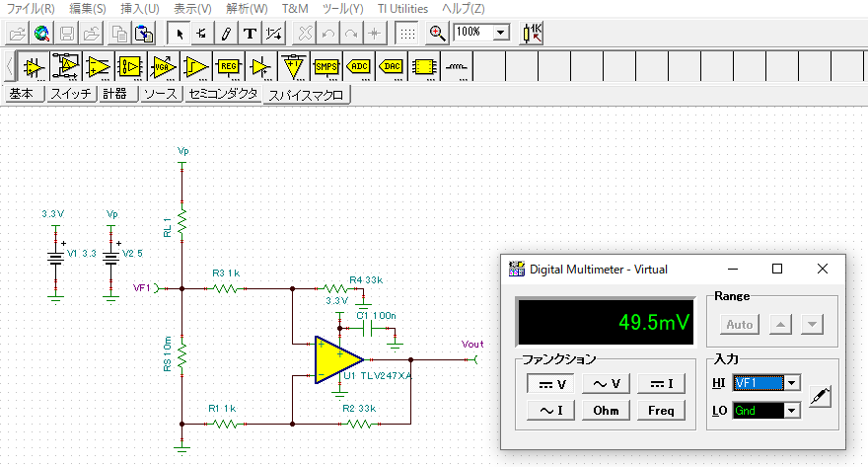The width and height of the screenshot is (868, 467).
Task: Click the component bar left scroll arrow
Action: pyautogui.click(x=10, y=66)
